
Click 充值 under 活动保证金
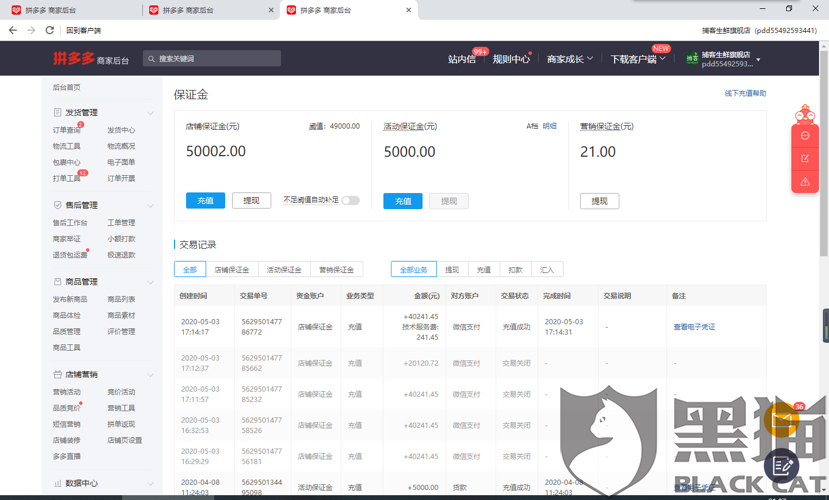click(403, 201)
